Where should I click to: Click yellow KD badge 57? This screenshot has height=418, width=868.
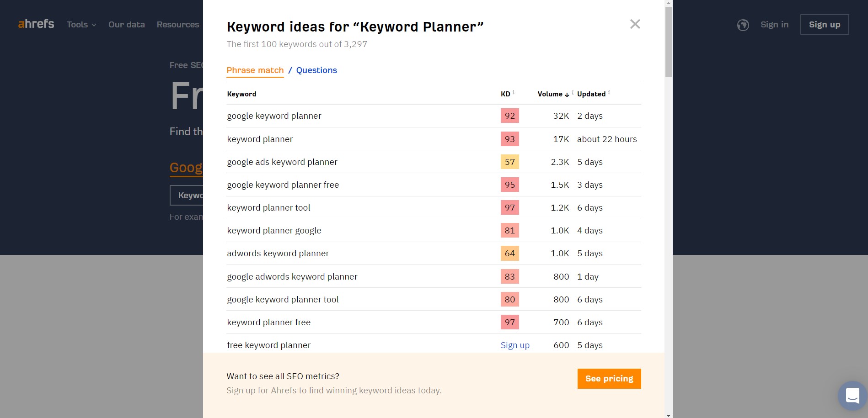click(510, 162)
